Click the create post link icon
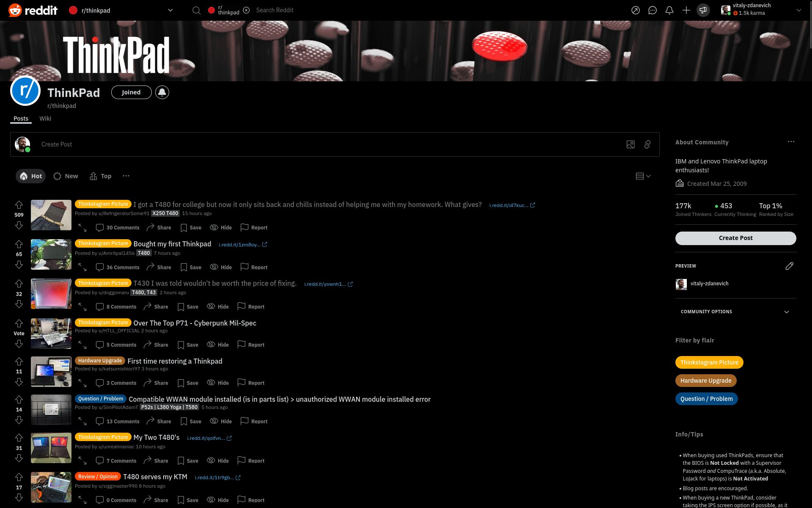This screenshot has height=508, width=812. [x=647, y=144]
